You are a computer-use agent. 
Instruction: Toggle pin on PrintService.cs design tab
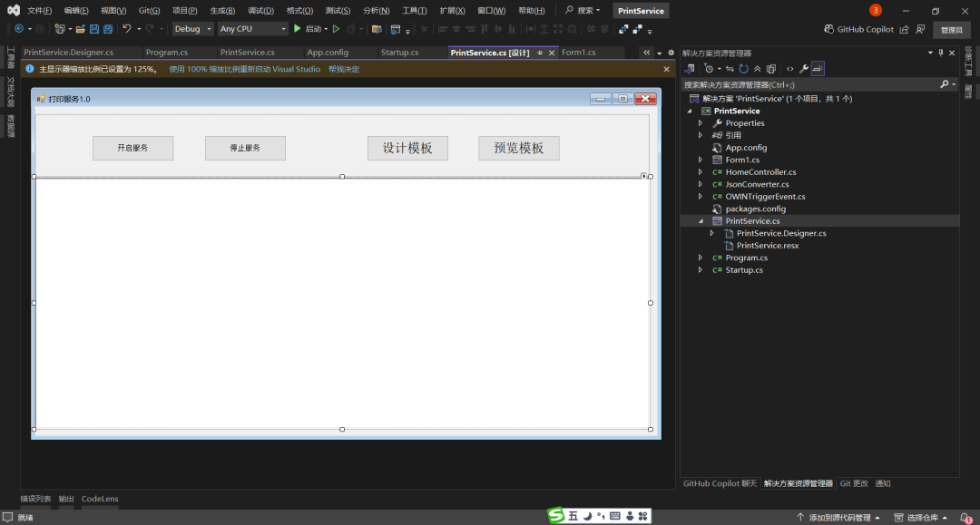(540, 53)
